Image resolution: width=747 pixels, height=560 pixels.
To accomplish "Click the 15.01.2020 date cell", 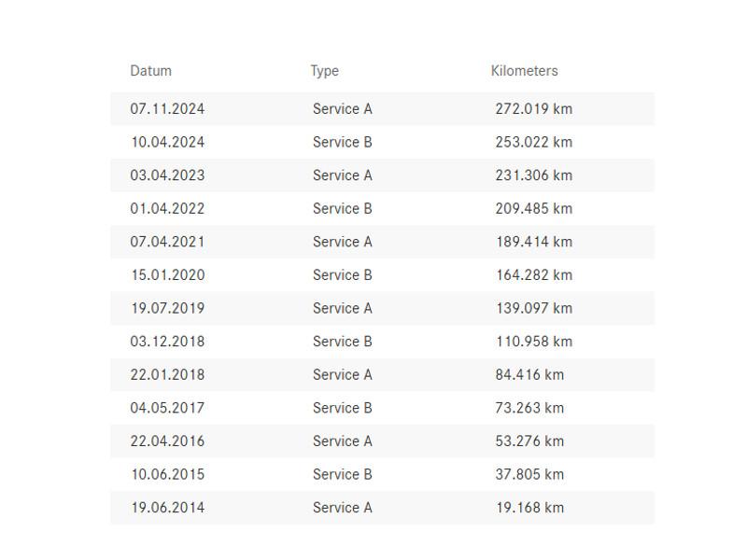I will click(x=168, y=275).
